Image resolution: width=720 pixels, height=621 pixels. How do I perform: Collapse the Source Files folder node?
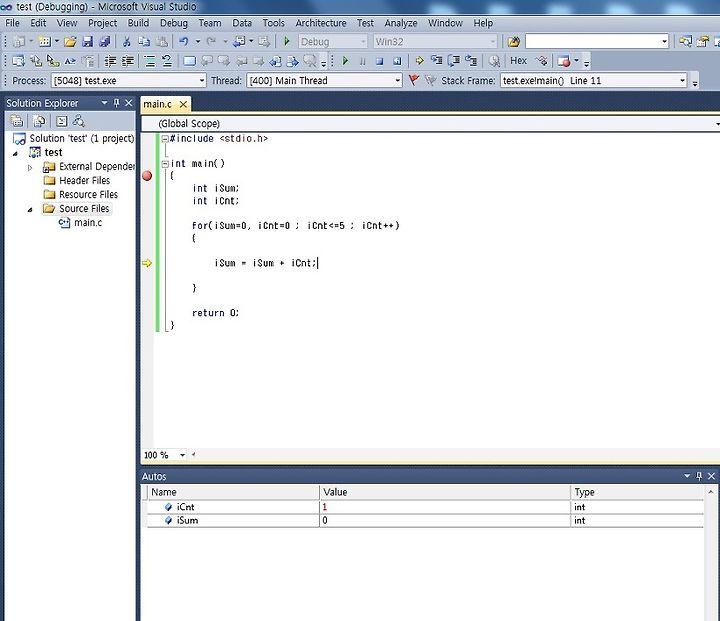point(30,209)
